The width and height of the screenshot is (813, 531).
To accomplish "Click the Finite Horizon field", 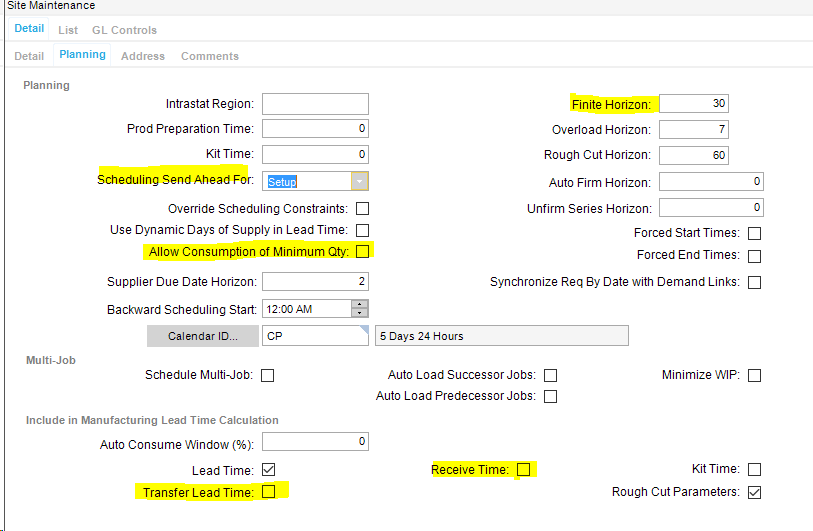I will point(694,104).
